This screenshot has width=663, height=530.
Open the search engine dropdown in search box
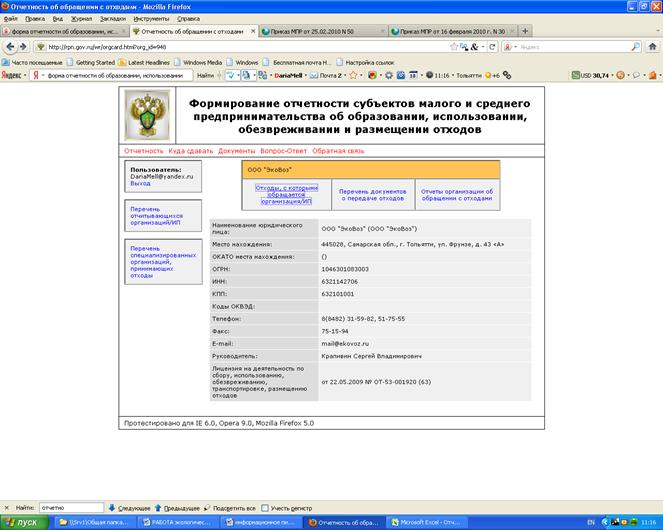coord(510,47)
